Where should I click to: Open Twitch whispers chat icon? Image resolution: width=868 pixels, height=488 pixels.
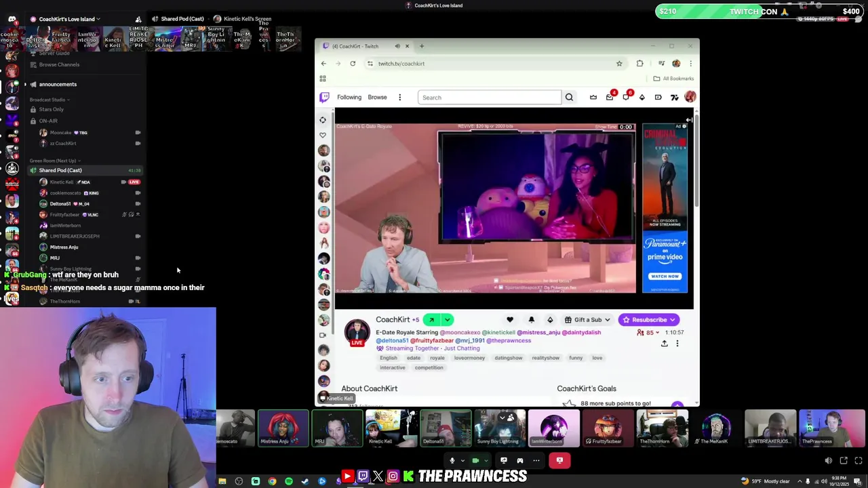tap(626, 98)
